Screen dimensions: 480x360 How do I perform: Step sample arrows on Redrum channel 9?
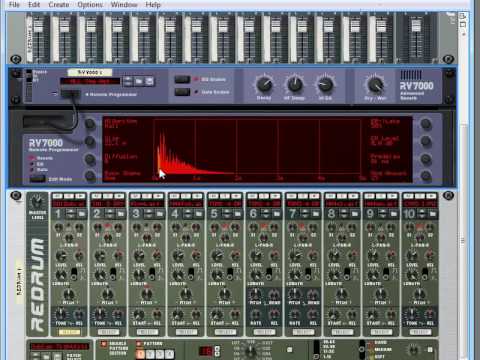click(x=383, y=213)
